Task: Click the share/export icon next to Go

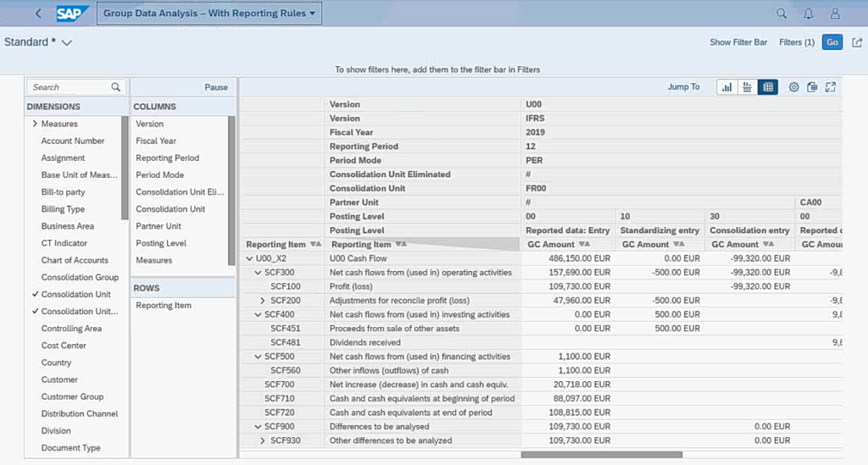Action: (857, 42)
